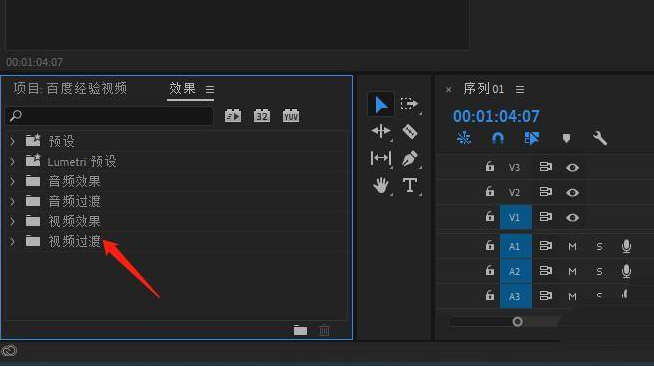Hide track V3 output eye

[x=572, y=167]
